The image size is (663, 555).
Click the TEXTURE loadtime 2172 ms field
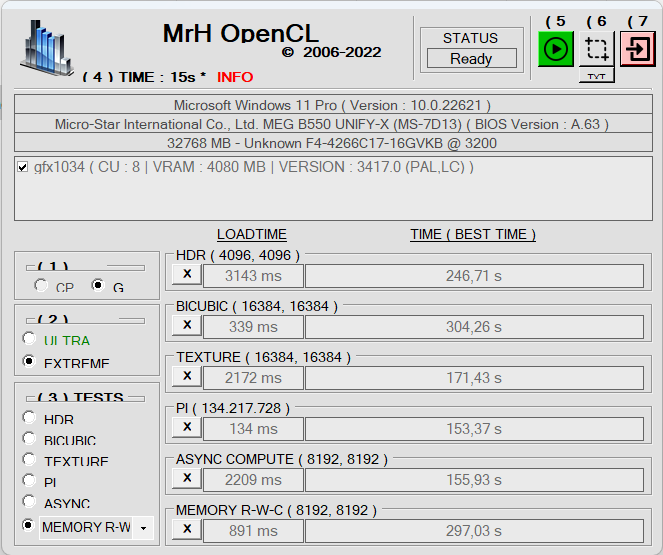pos(253,378)
